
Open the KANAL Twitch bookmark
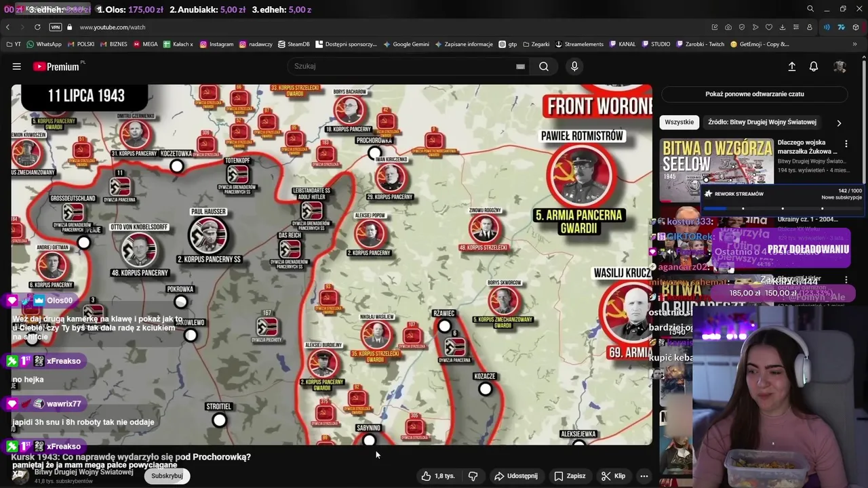(623, 44)
